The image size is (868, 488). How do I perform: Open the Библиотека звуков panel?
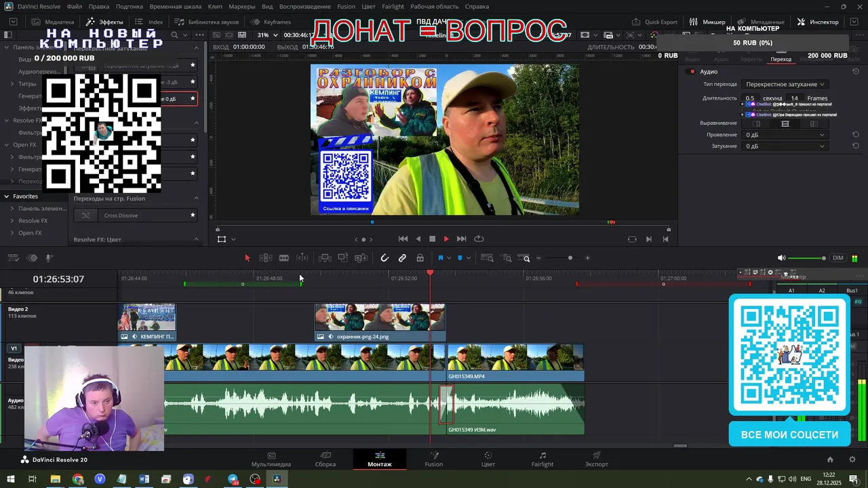point(207,22)
